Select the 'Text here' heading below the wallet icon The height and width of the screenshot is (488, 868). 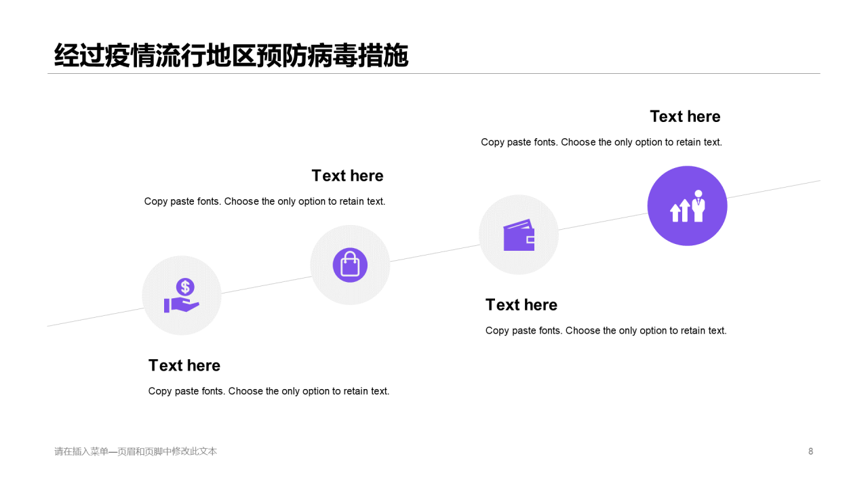point(521,305)
